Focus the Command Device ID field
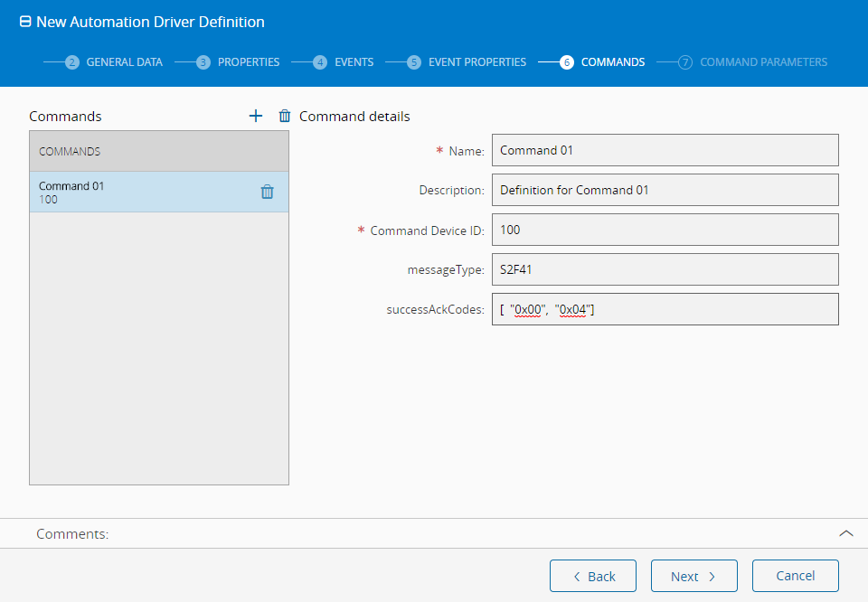The height and width of the screenshot is (602, 868). pos(665,230)
